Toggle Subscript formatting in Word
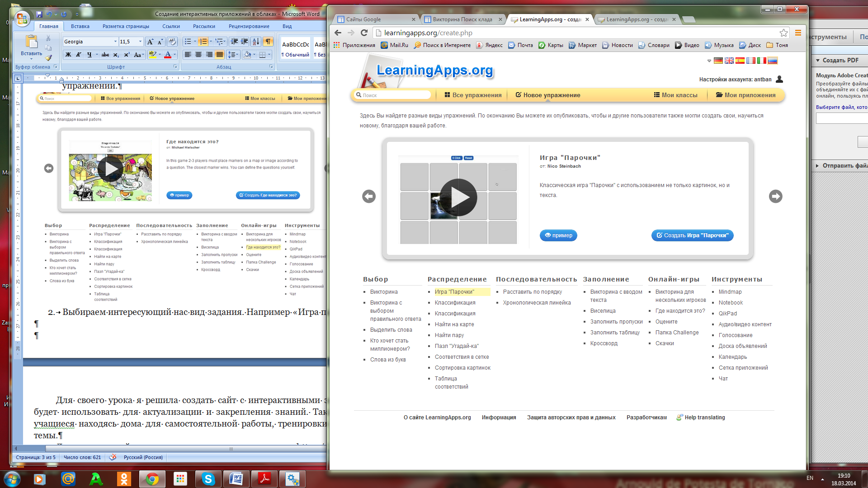 pos(116,55)
